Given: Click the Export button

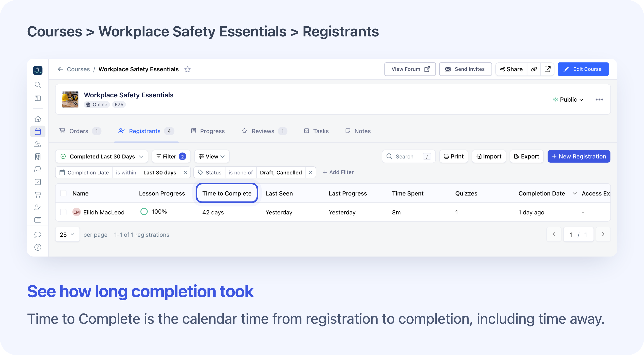Looking at the screenshot, I should tap(527, 156).
